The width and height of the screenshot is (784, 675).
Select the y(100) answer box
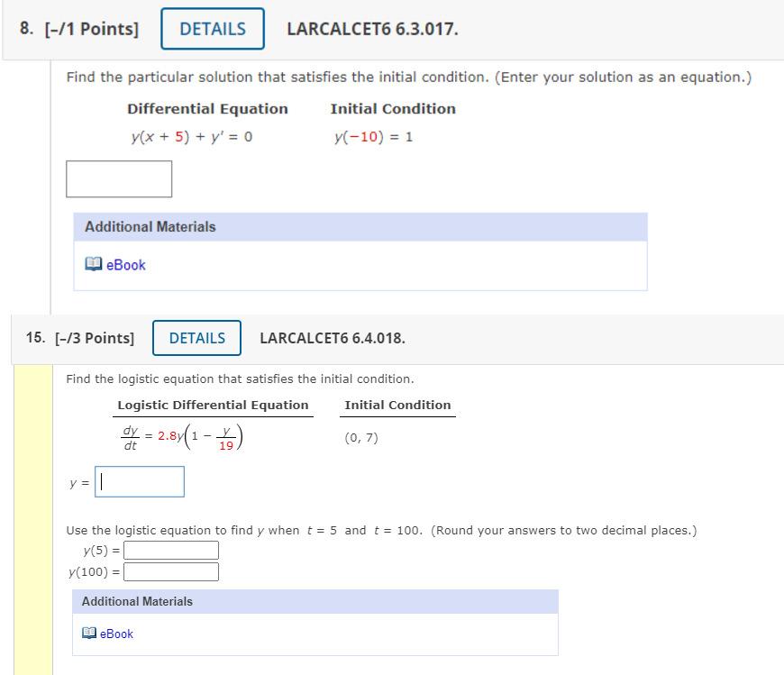coord(171,570)
